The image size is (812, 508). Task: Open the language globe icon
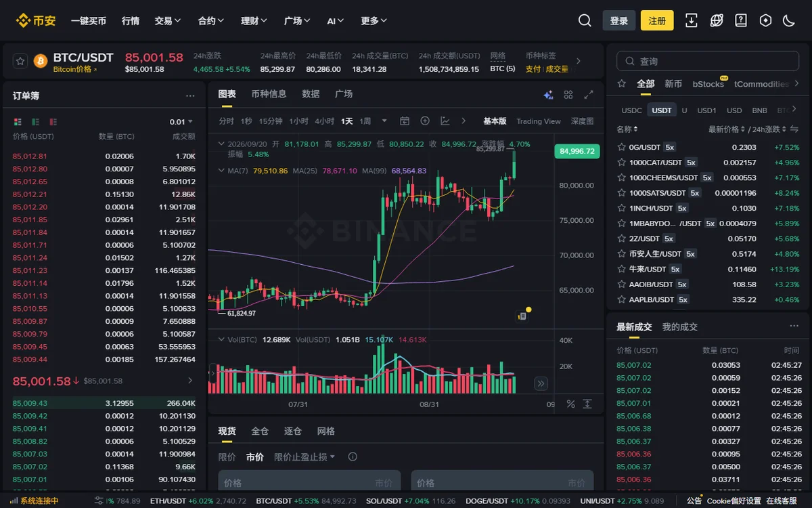coord(717,20)
